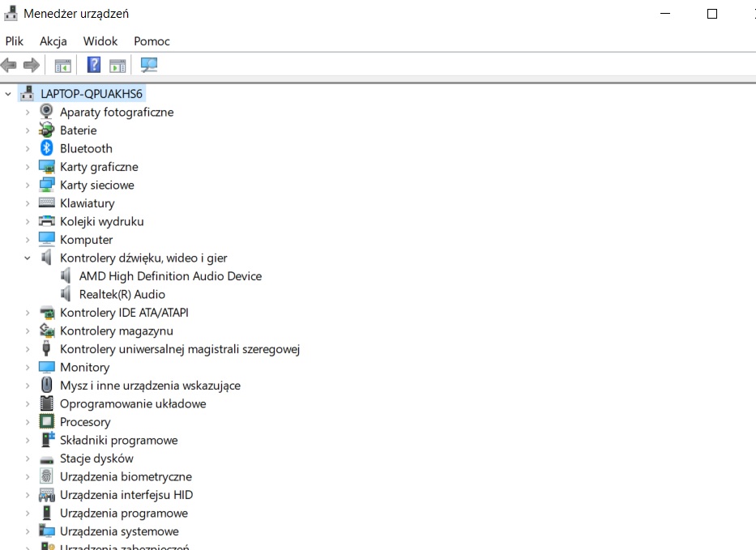Expand the Karty graficzne category

click(28, 167)
